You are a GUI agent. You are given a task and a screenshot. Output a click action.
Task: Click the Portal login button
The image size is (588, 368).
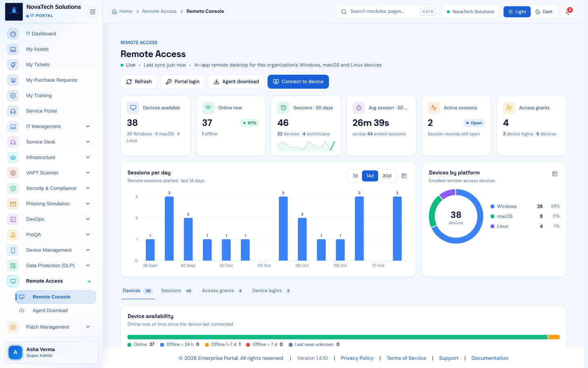[x=183, y=82]
